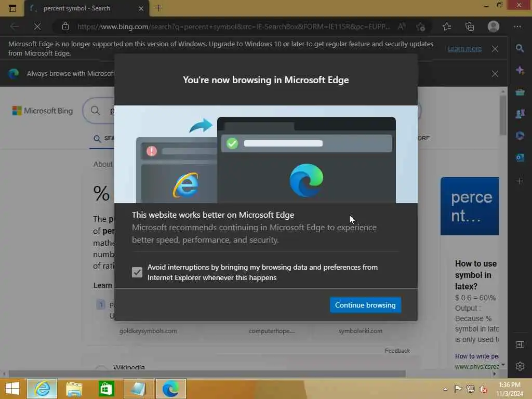This screenshot has height=399, width=532.
Task: Click Continue browsing button
Action: pyautogui.click(x=365, y=305)
